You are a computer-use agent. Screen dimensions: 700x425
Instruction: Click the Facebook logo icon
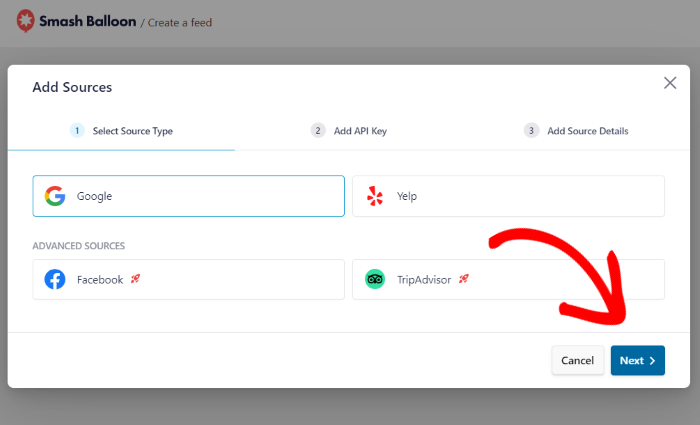55,279
